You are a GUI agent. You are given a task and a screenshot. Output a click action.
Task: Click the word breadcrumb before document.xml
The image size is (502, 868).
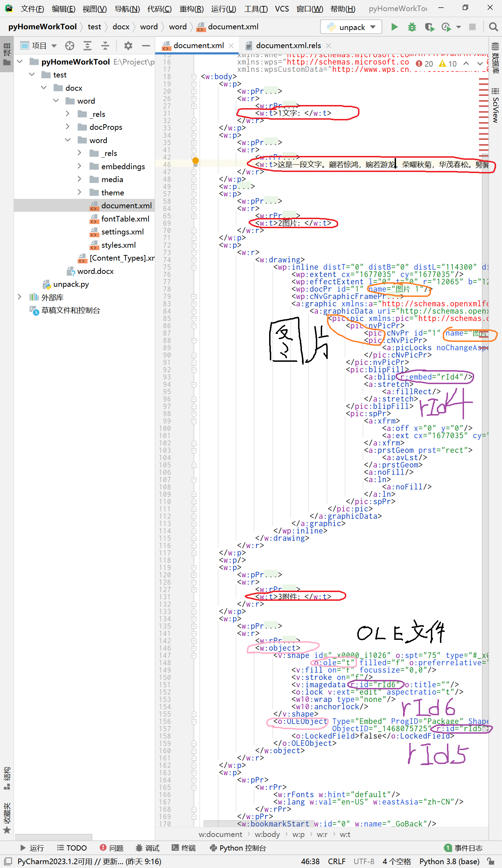[178, 27]
